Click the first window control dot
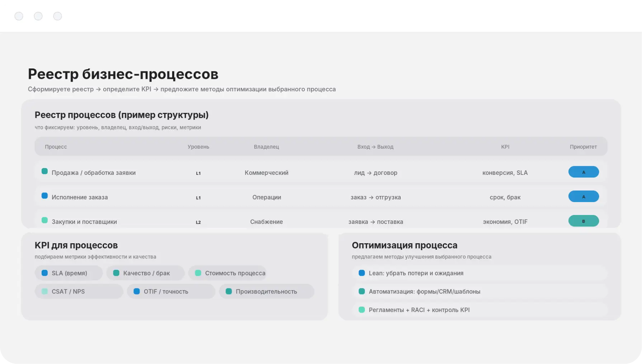The image size is (642, 364). point(19,16)
